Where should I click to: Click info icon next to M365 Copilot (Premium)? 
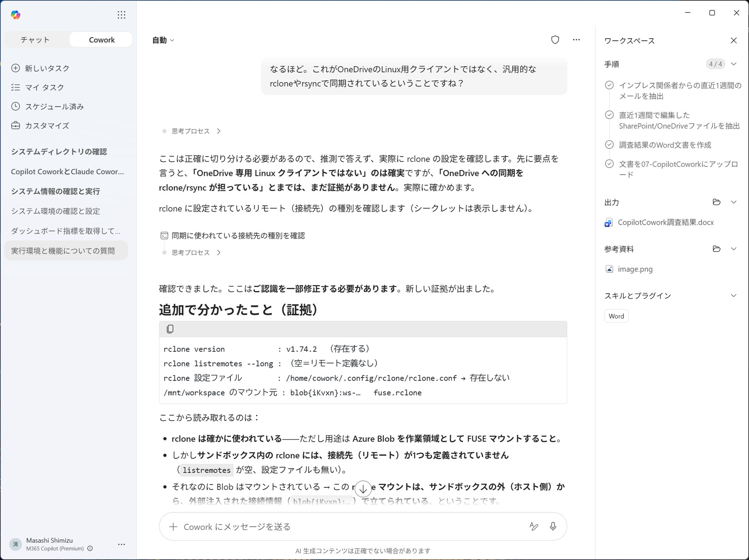(90, 548)
